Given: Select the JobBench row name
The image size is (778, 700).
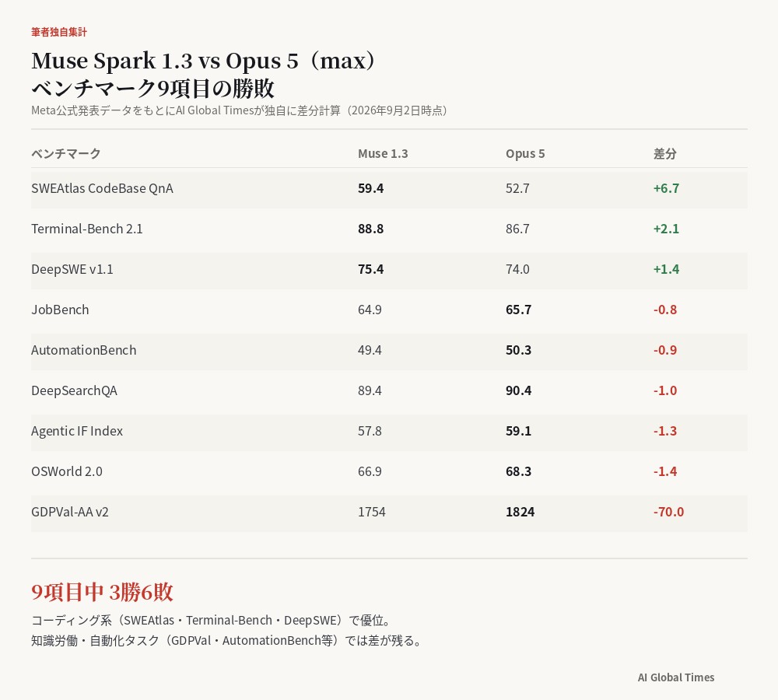Looking at the screenshot, I should 60,310.
